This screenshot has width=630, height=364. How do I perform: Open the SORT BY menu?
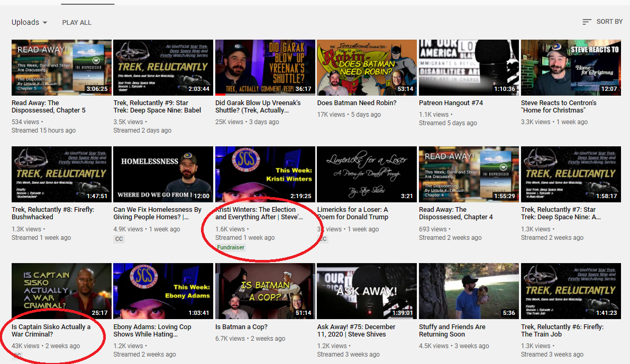(x=602, y=22)
